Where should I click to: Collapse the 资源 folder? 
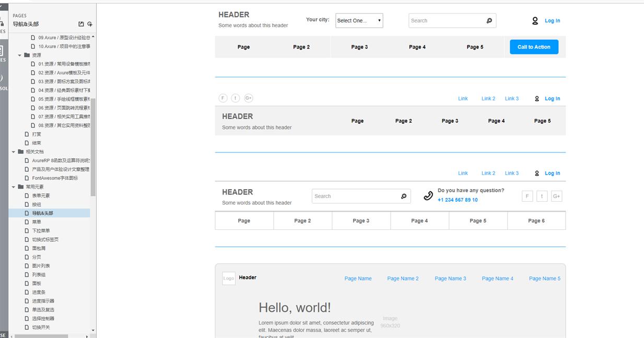[20, 55]
